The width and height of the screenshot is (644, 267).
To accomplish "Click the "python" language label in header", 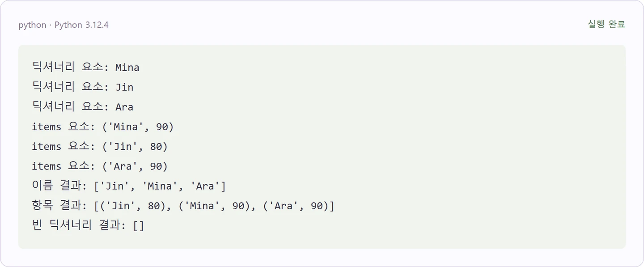I will click(32, 25).
